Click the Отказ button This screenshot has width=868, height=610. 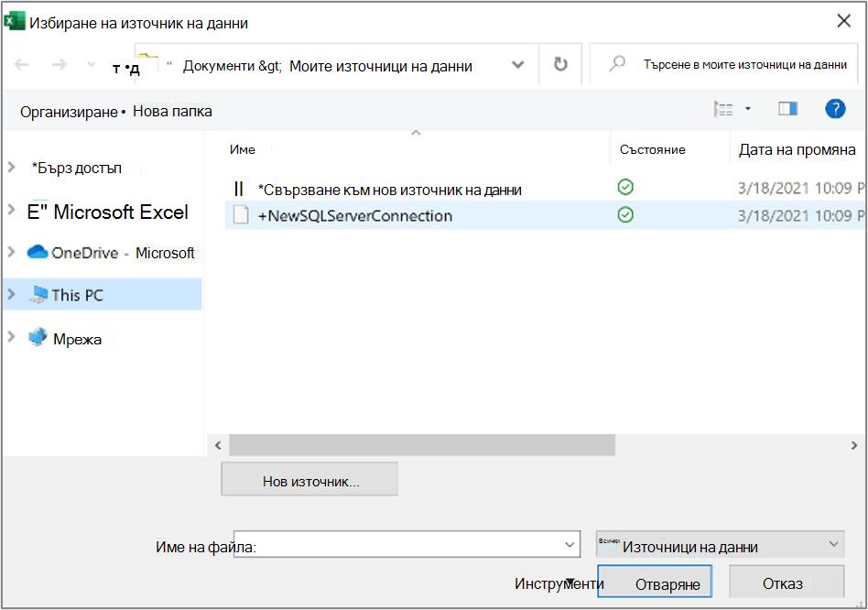pyautogui.click(x=787, y=582)
